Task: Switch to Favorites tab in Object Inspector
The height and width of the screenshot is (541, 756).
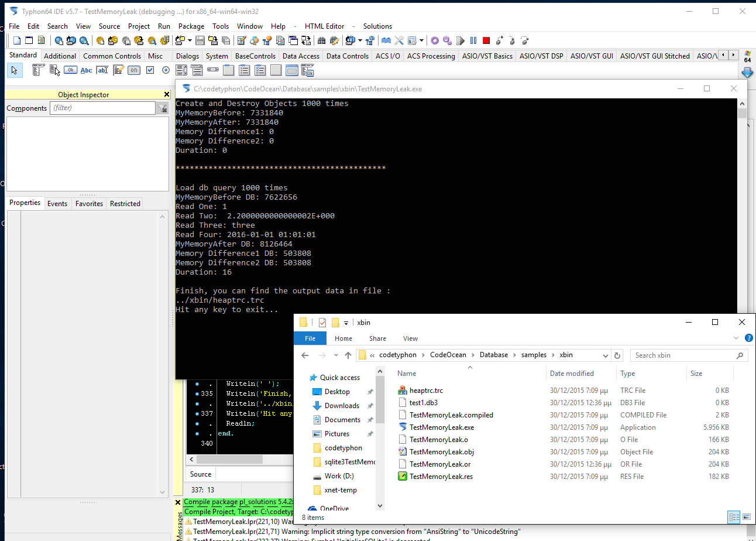Action: coord(89,204)
